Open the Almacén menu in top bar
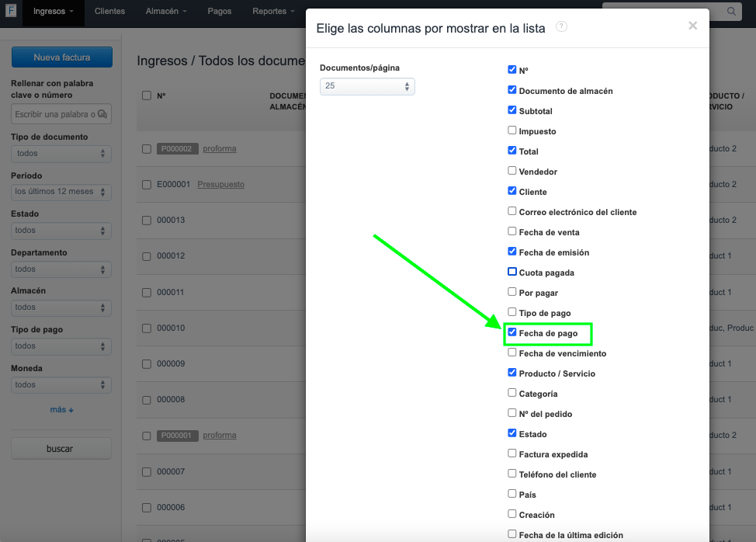Screen dimensions: 756x542 [x=166, y=12]
